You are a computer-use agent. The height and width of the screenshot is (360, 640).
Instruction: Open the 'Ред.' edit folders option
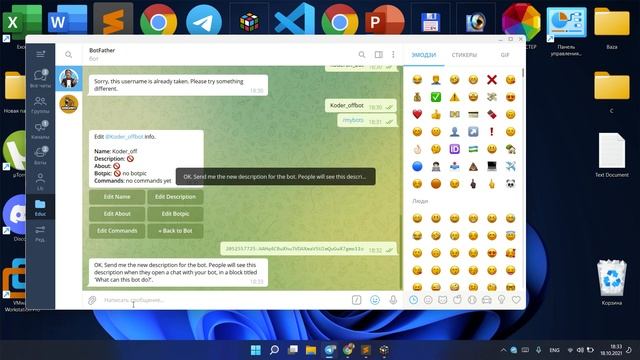click(40, 233)
